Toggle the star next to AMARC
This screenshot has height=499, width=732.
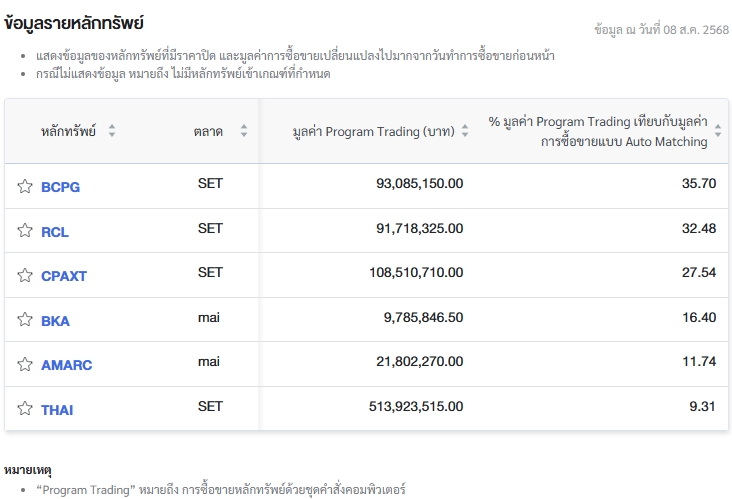click(25, 364)
